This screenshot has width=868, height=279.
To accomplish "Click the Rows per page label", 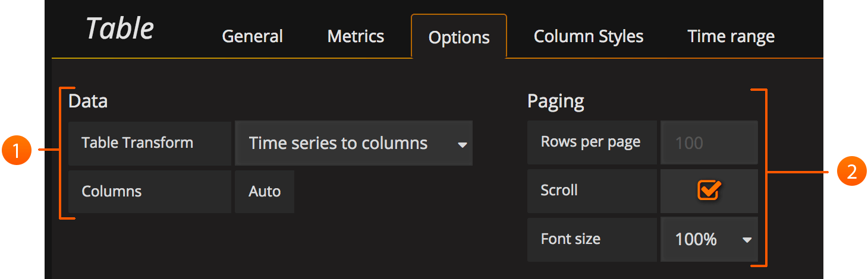I will pos(590,142).
